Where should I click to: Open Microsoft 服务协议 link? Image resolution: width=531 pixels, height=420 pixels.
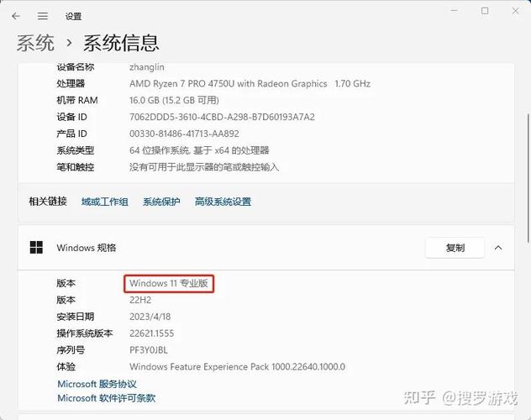pos(97,384)
